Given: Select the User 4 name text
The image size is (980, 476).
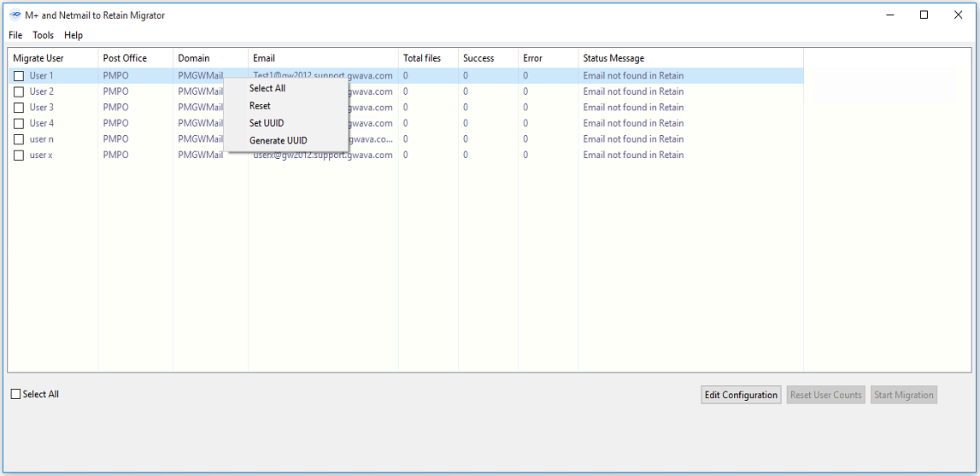Looking at the screenshot, I should tap(41, 123).
